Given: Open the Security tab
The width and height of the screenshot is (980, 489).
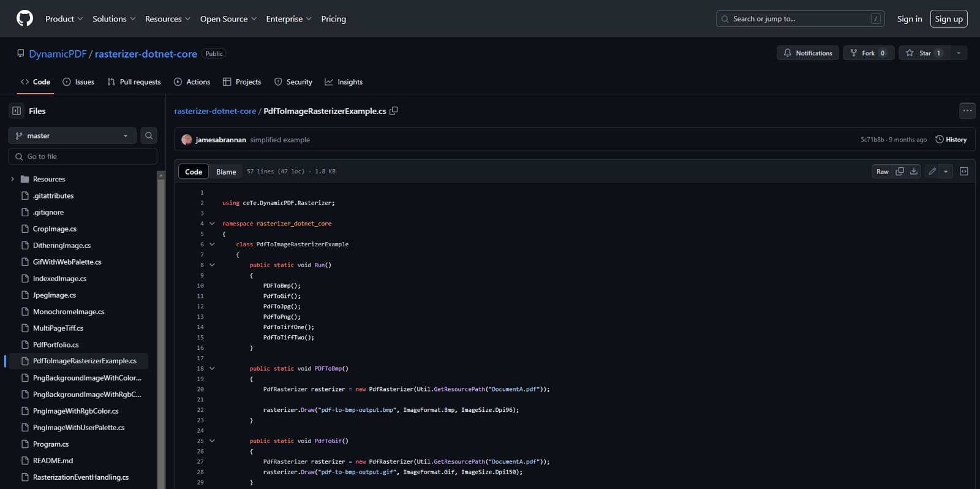Looking at the screenshot, I should coord(293,81).
